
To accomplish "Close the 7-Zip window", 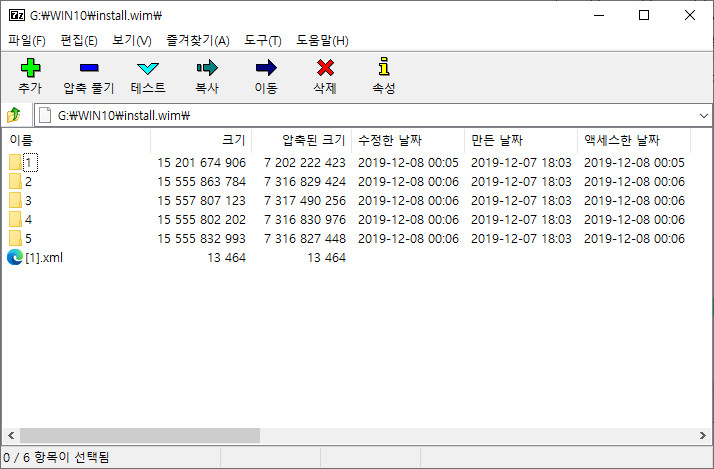I will click(690, 15).
